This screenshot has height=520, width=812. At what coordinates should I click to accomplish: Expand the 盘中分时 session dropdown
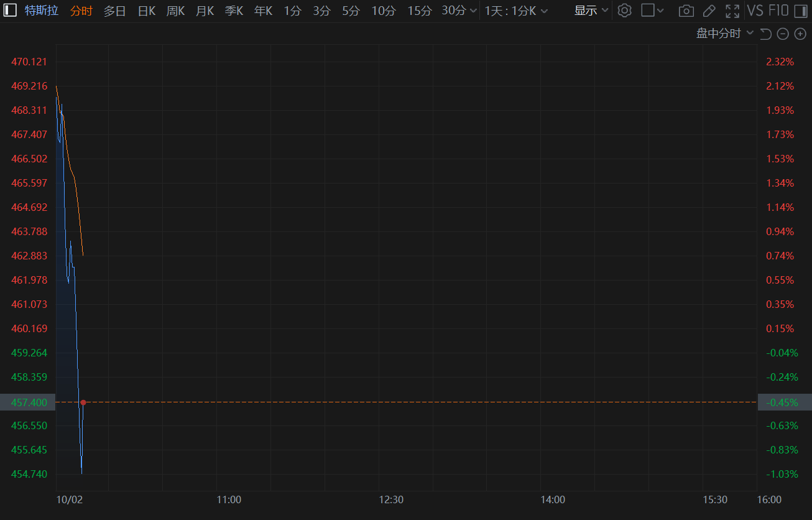click(724, 34)
